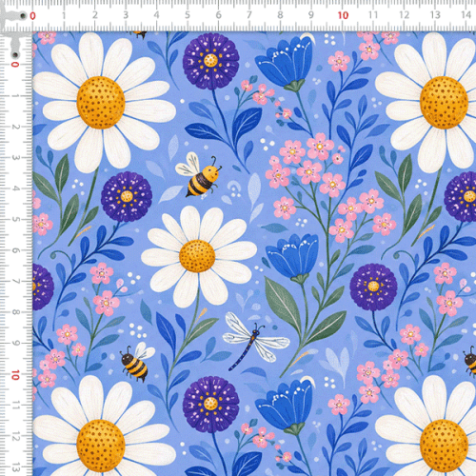476x476 pixels.
Task: Click the number 5 on the top ruler
Action: 188,15
